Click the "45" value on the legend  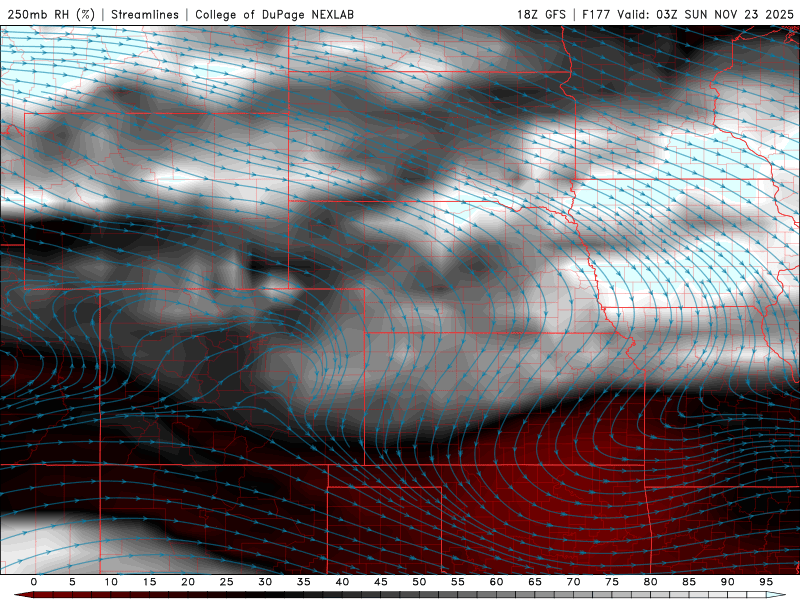pyautogui.click(x=381, y=582)
